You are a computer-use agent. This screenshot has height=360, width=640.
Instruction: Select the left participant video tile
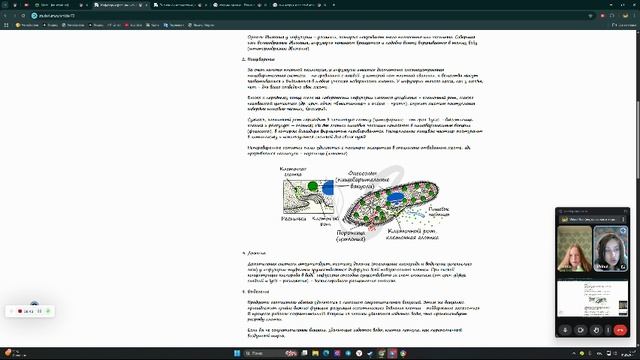coord(574,249)
